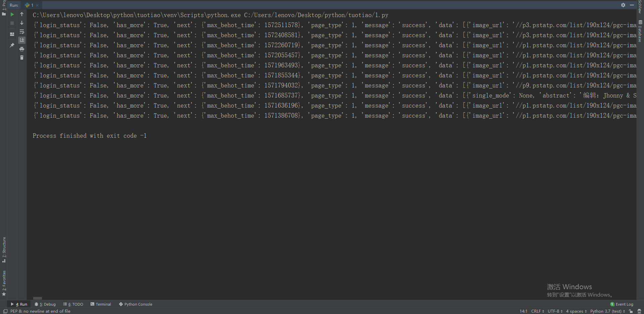The image size is (644, 314).
Task: Open Python 3.7 (test) interpreter selector
Action: point(607,311)
